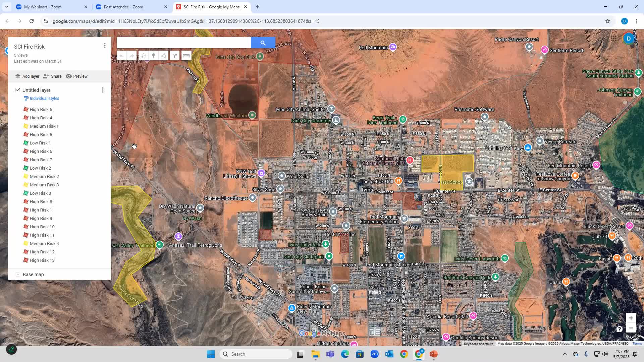Reload the page

[x=32, y=21]
